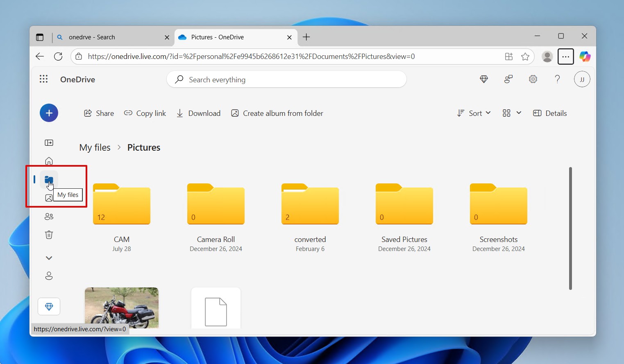Image resolution: width=624 pixels, height=364 pixels.
Task: Open Premium upgrade with the diamond icon
Action: click(484, 79)
